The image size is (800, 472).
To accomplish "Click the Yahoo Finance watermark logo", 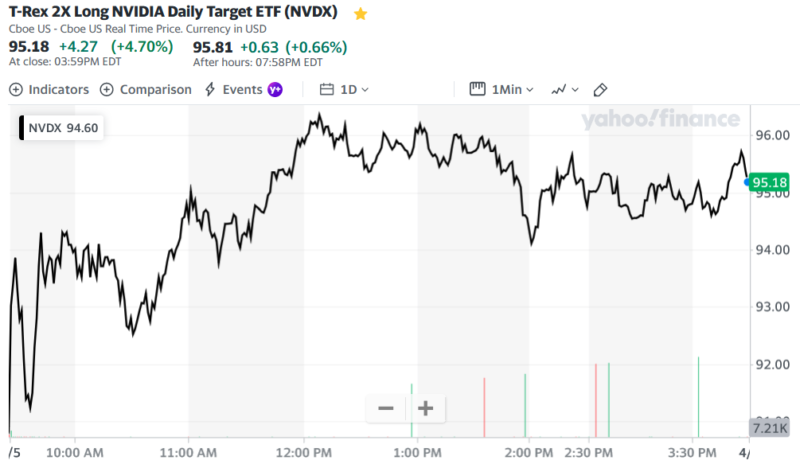I will [x=662, y=120].
